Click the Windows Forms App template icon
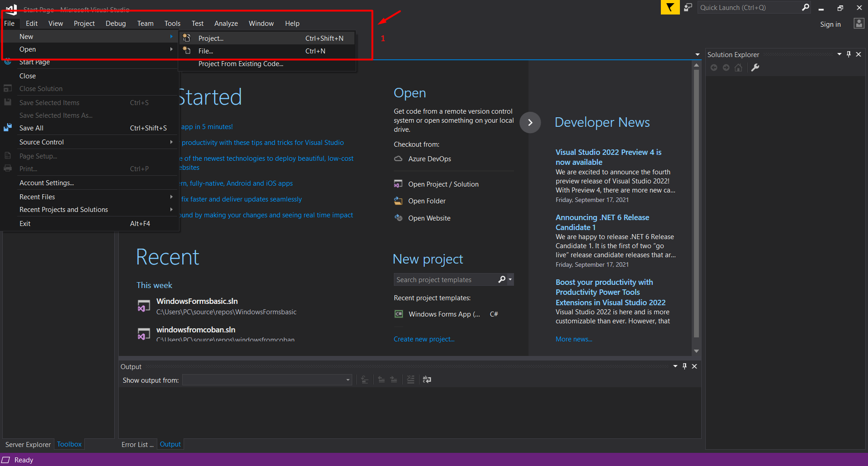868x466 pixels. tap(399, 314)
